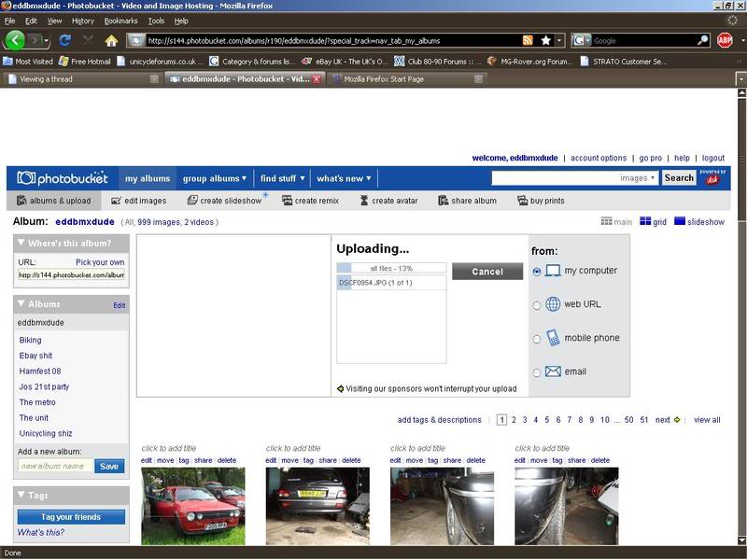
Task: Open the buy prints option
Action: tap(541, 201)
